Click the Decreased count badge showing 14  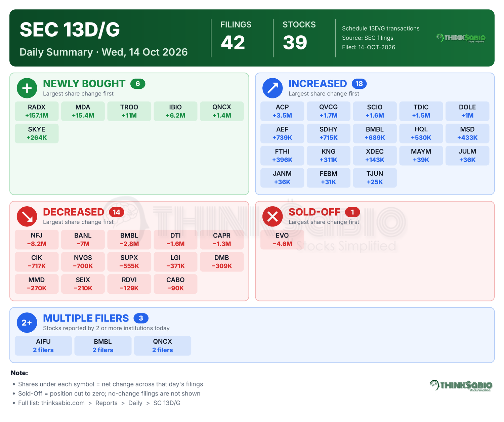(117, 212)
